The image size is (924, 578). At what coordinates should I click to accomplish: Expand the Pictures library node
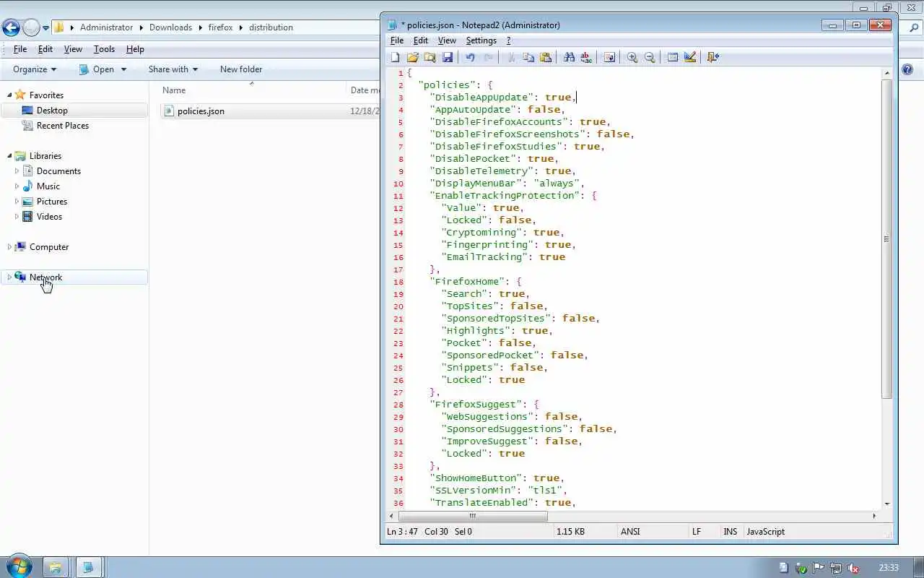[17, 202]
